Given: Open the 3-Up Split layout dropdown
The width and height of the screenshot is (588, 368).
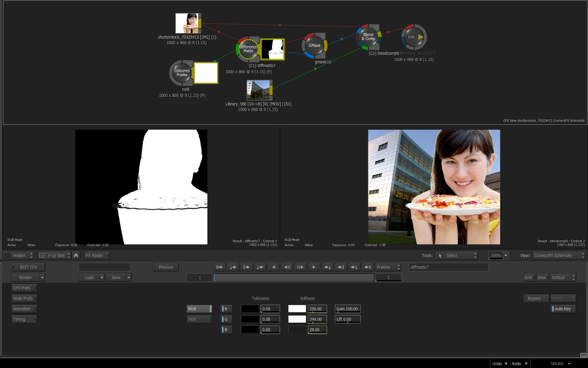Looking at the screenshot, I should click(x=55, y=256).
